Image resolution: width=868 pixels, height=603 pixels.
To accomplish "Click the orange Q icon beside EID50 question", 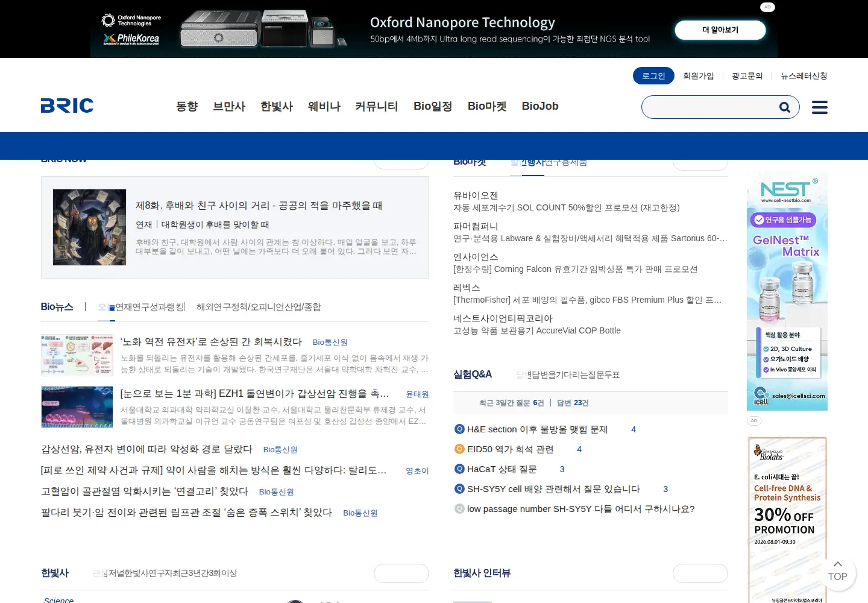I will [459, 449].
